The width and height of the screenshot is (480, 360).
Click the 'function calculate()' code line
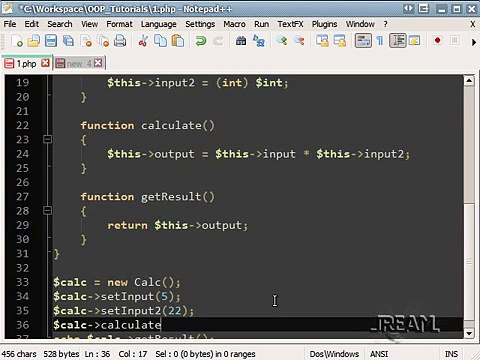tap(148, 125)
